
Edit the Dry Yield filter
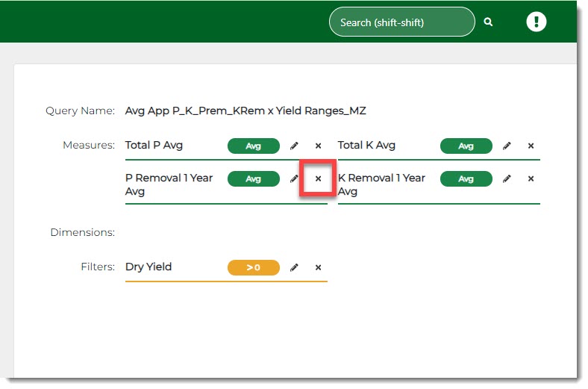294,267
